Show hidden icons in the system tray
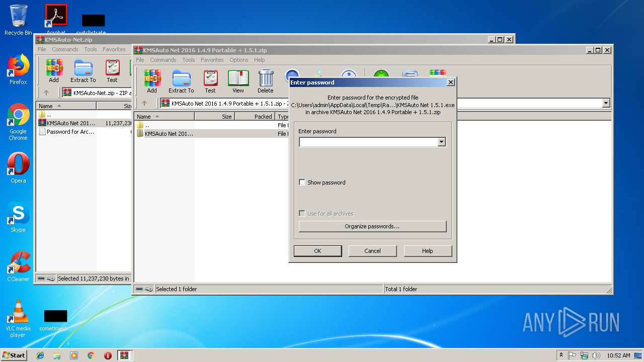644x362 pixels. coord(561,355)
